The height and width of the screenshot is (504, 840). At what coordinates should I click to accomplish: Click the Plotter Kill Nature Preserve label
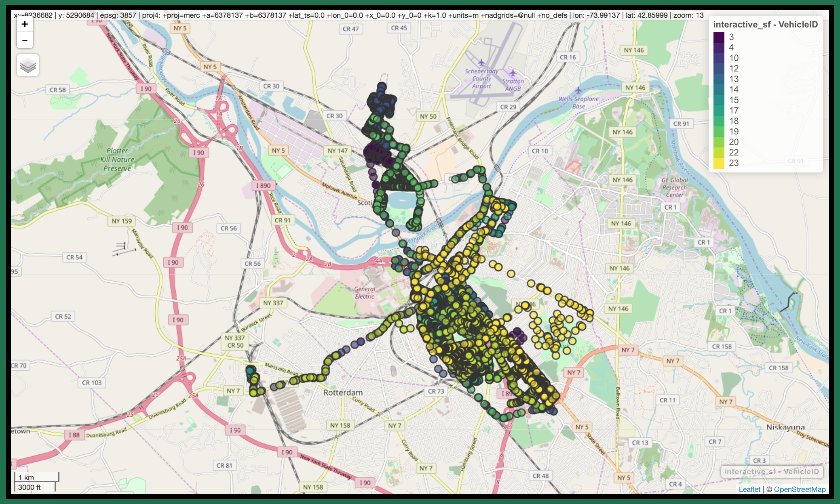pos(117,160)
